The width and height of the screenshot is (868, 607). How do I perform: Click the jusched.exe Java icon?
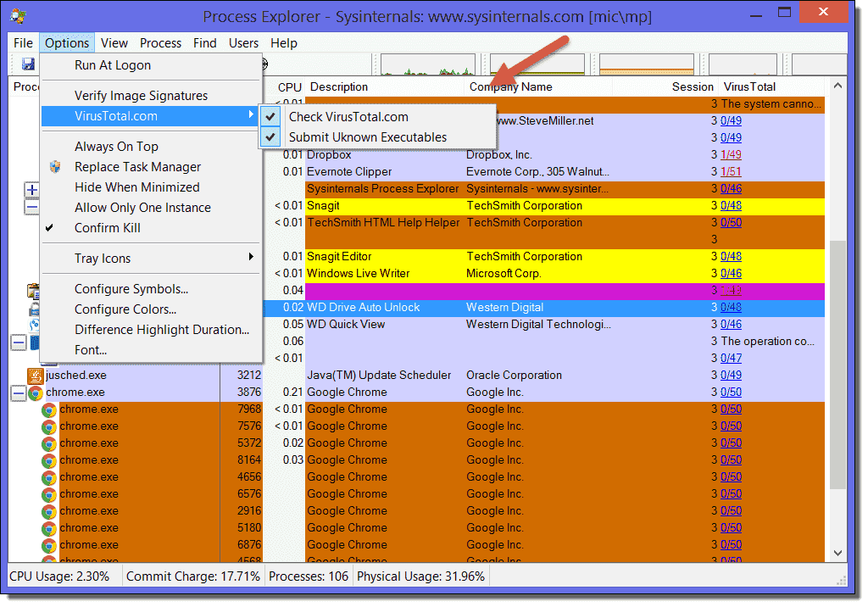[36, 376]
